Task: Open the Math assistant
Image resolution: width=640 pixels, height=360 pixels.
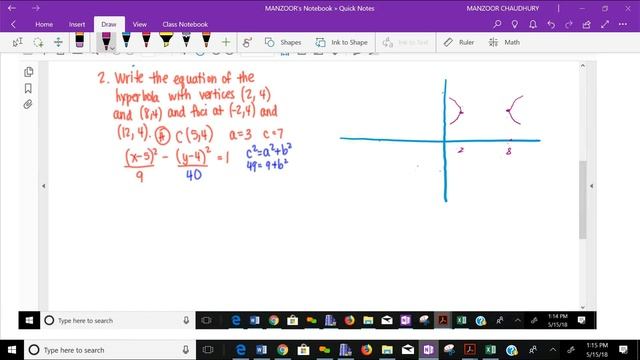Action: coord(504,42)
